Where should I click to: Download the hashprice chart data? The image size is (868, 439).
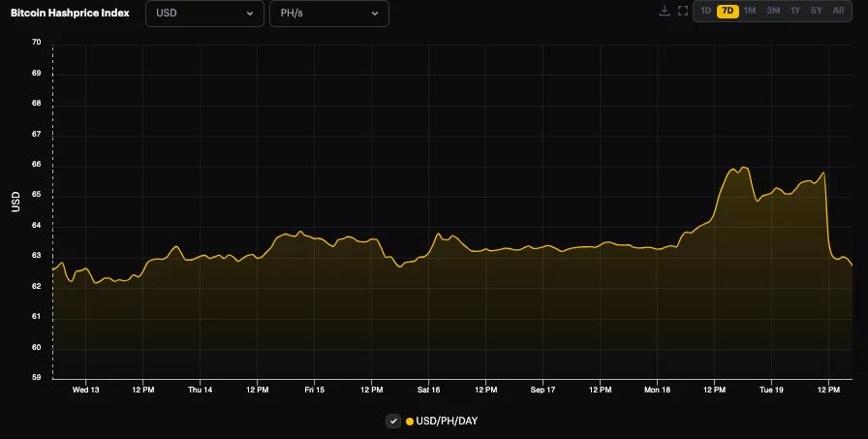pos(664,12)
